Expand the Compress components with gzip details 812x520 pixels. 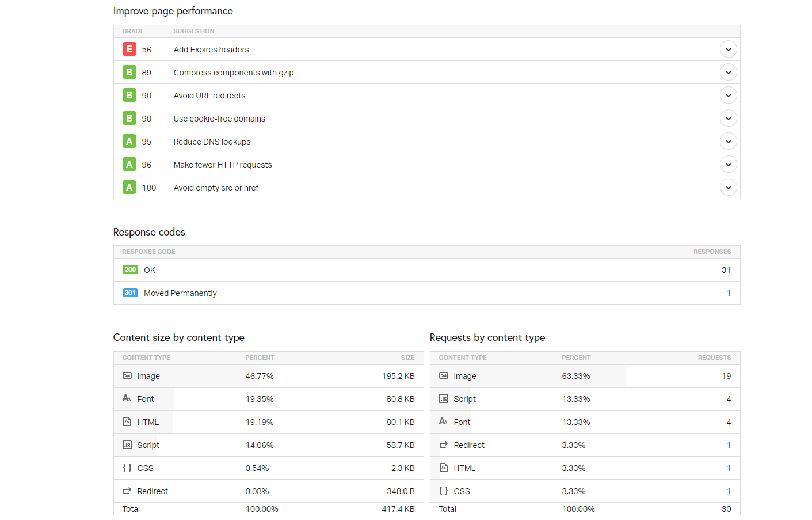(728, 72)
